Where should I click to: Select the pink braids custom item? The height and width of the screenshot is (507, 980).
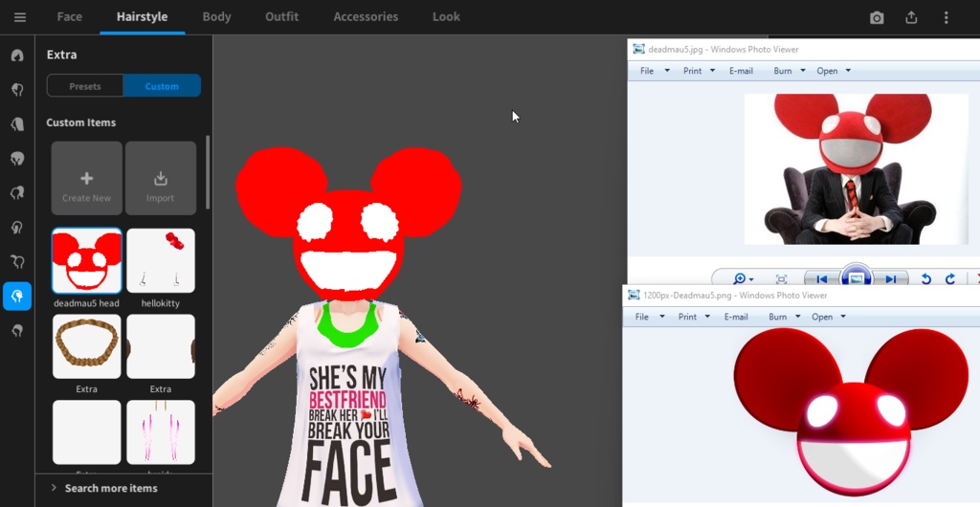pyautogui.click(x=161, y=432)
